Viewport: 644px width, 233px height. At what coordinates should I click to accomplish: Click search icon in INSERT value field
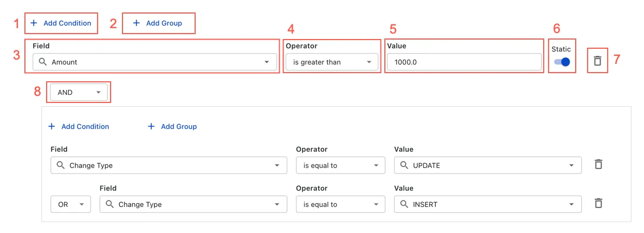pos(404,204)
